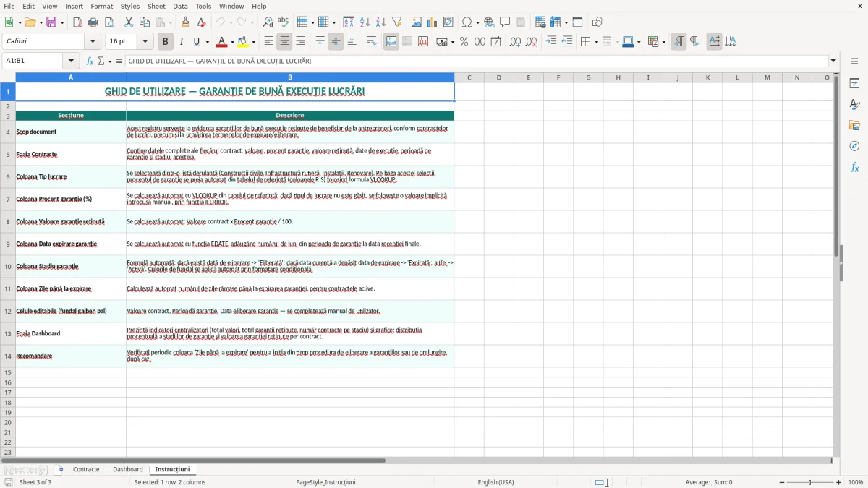Apply the yellow background color
Image resolution: width=868 pixels, height=488 pixels.
(x=242, y=42)
